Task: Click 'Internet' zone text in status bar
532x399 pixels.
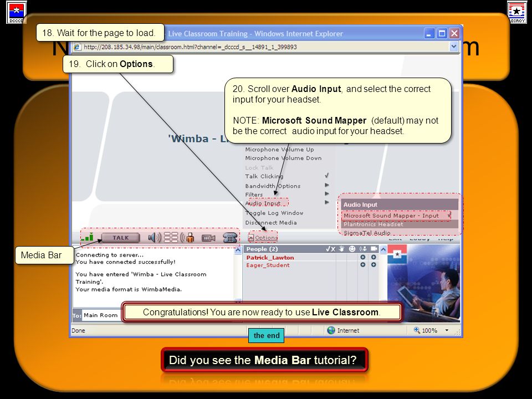Action: point(348,330)
